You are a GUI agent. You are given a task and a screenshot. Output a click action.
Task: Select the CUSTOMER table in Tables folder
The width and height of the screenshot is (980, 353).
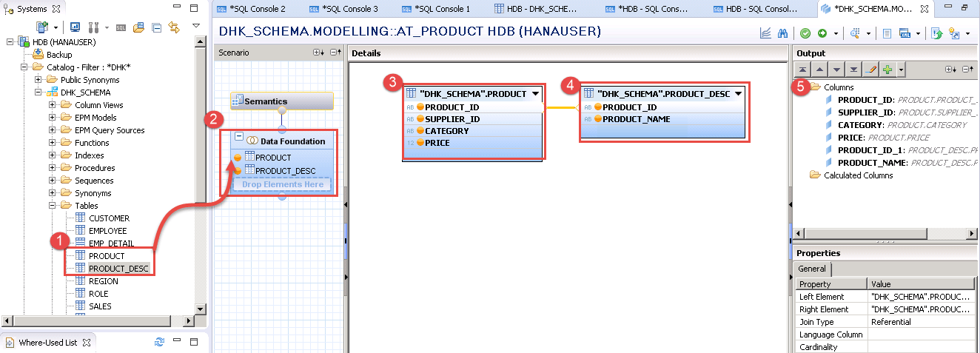click(x=109, y=218)
